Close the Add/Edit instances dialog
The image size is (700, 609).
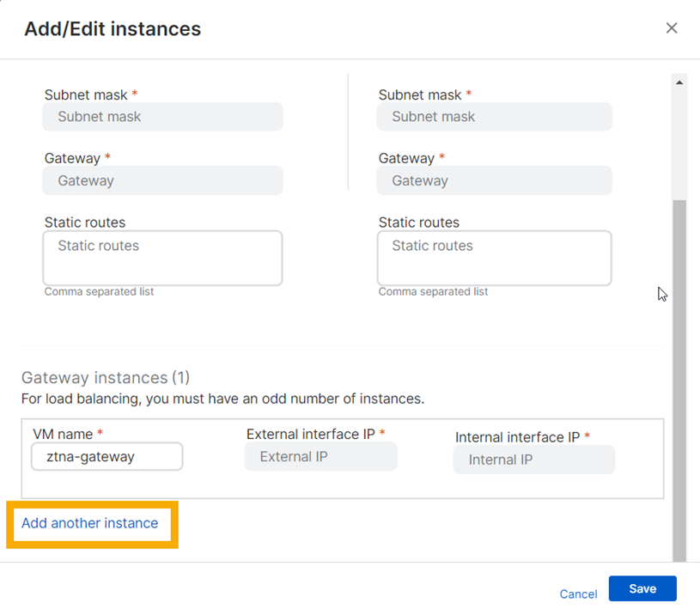(672, 27)
